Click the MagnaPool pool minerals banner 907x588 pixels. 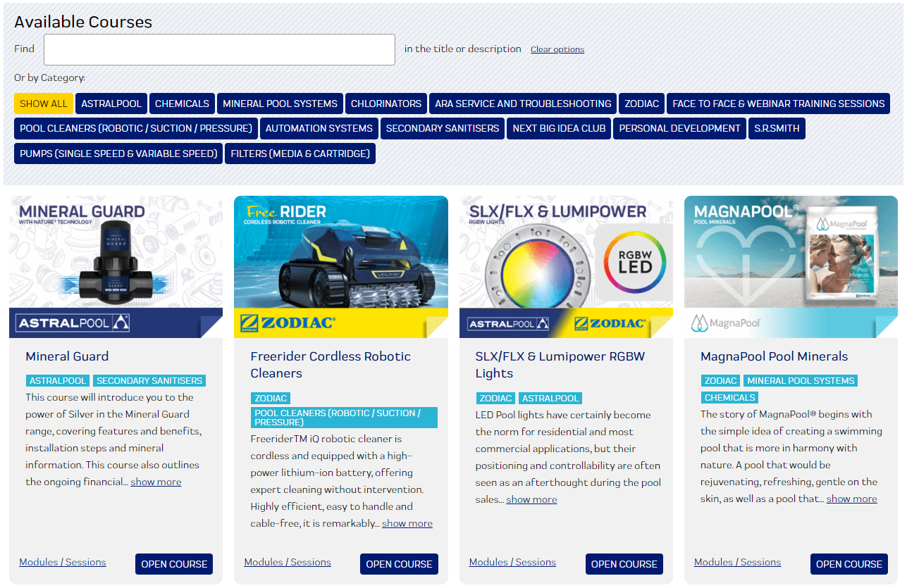click(791, 266)
